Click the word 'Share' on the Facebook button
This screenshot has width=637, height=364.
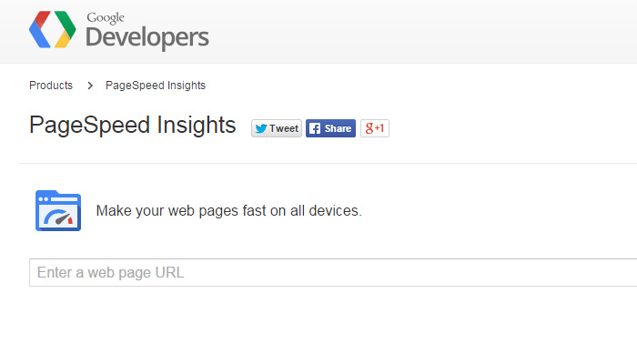pos(338,128)
